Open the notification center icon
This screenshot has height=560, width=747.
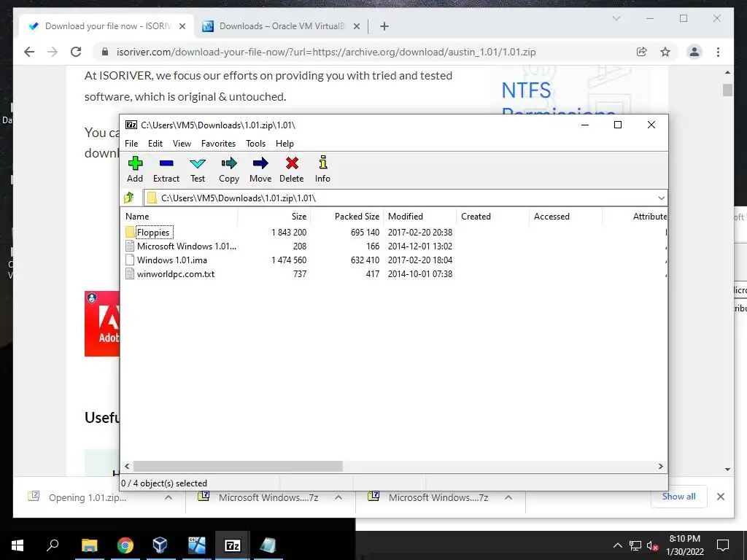[x=723, y=545]
